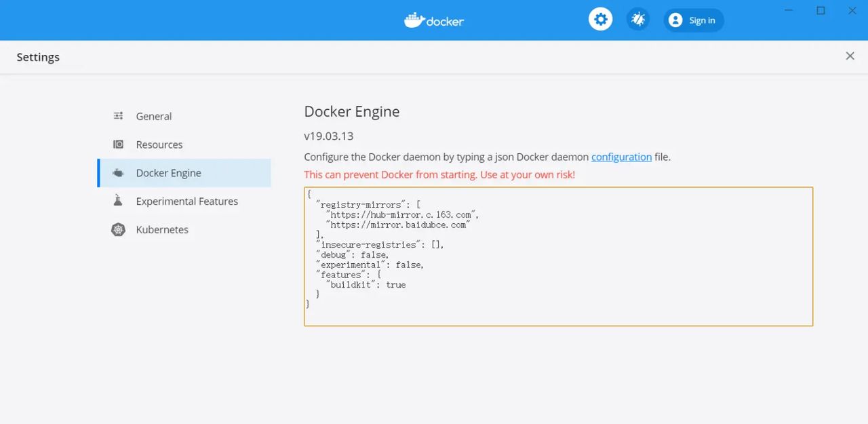Click the General sidebar entry
The width and height of the screenshot is (868, 424).
tap(153, 116)
